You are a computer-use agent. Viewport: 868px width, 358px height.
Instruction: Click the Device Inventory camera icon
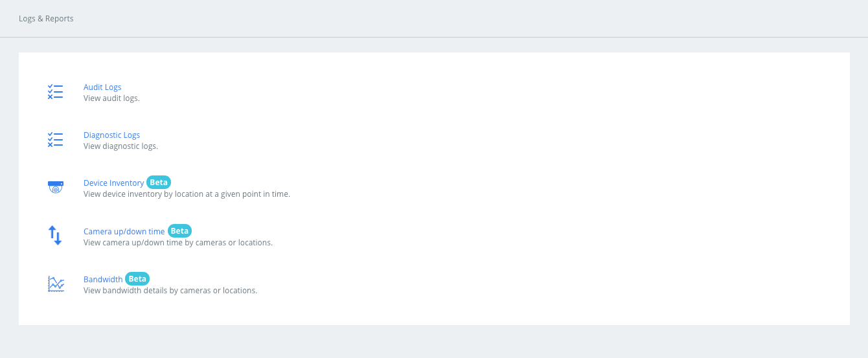56,188
